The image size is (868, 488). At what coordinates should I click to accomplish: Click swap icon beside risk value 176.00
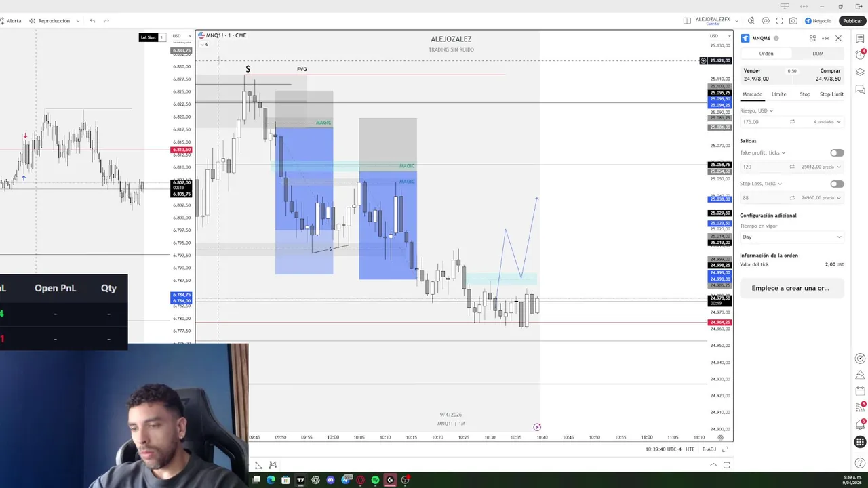pos(792,122)
